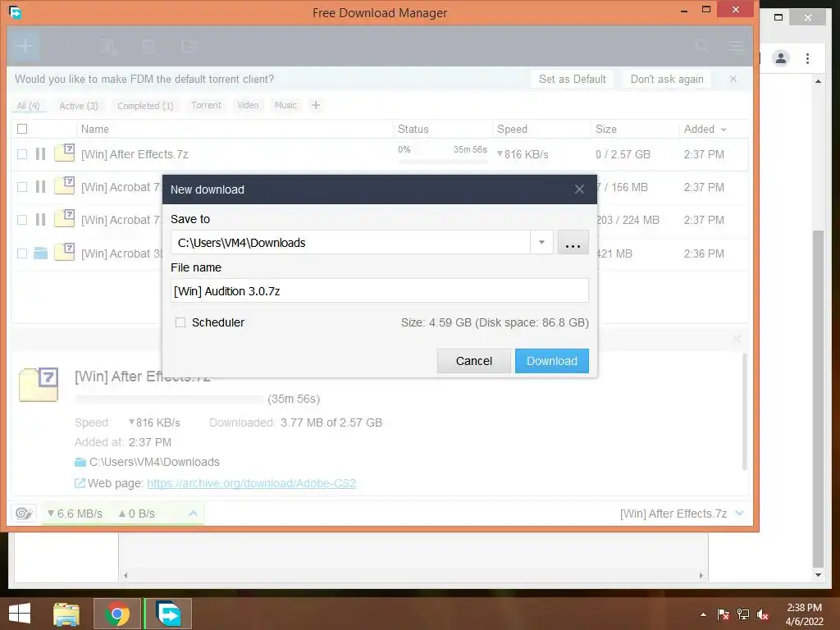
Task: Click the add new download plus button
Action: pyautogui.click(x=25, y=46)
